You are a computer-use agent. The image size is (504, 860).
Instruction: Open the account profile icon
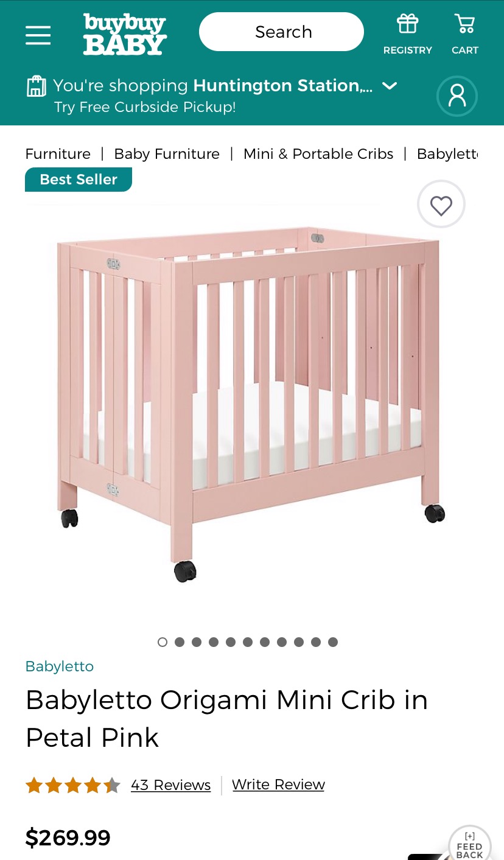[457, 96]
